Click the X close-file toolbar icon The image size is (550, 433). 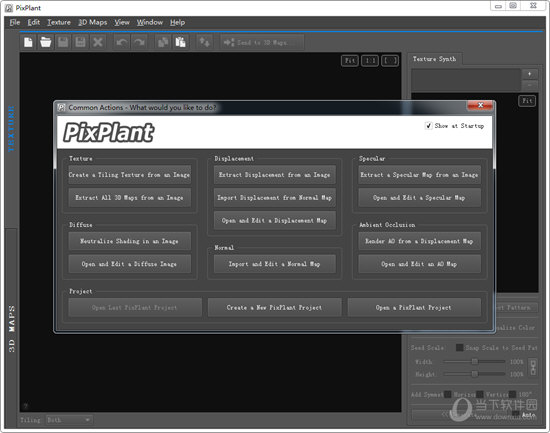98,42
